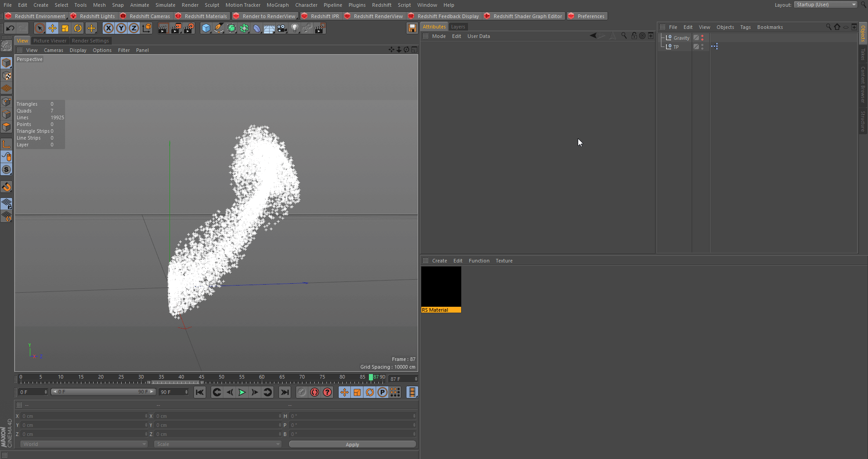Add a Cube primitive object
Viewport: 868px width, 459px height.
pos(206,28)
